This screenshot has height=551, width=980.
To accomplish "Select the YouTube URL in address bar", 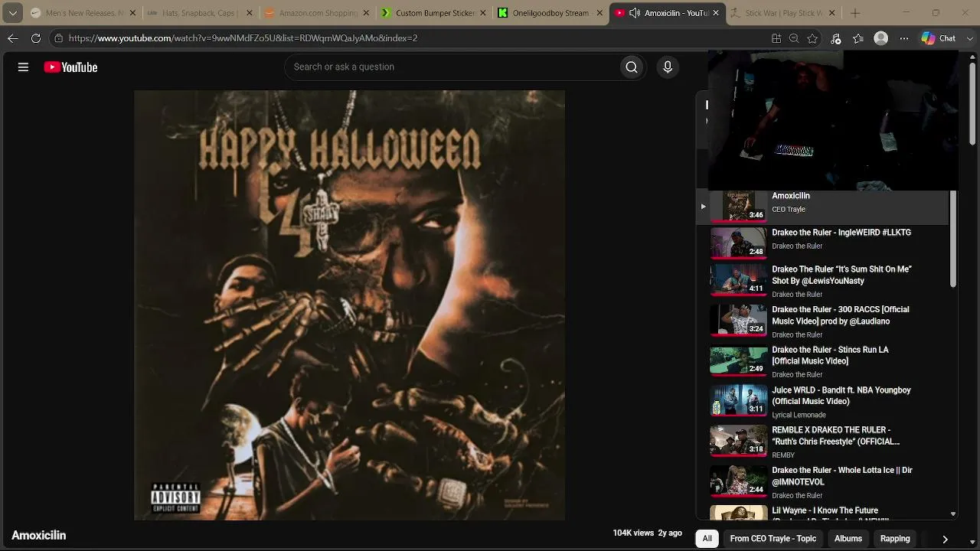I will click(x=243, y=38).
